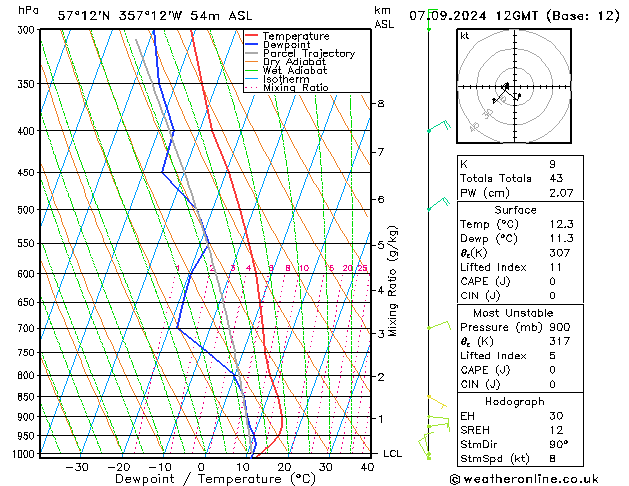Click the cyan wind barb near 400 hPa
This screenshot has height=486, width=629.
coord(437,129)
